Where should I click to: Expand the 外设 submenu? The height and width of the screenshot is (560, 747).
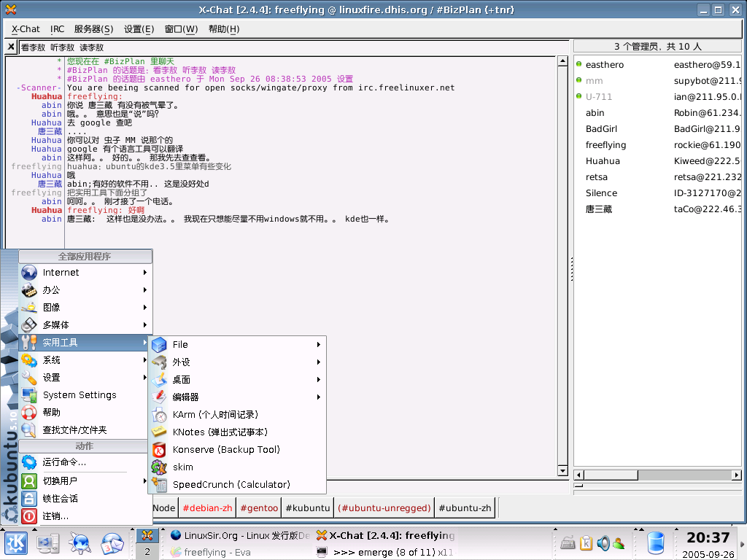tap(237, 362)
